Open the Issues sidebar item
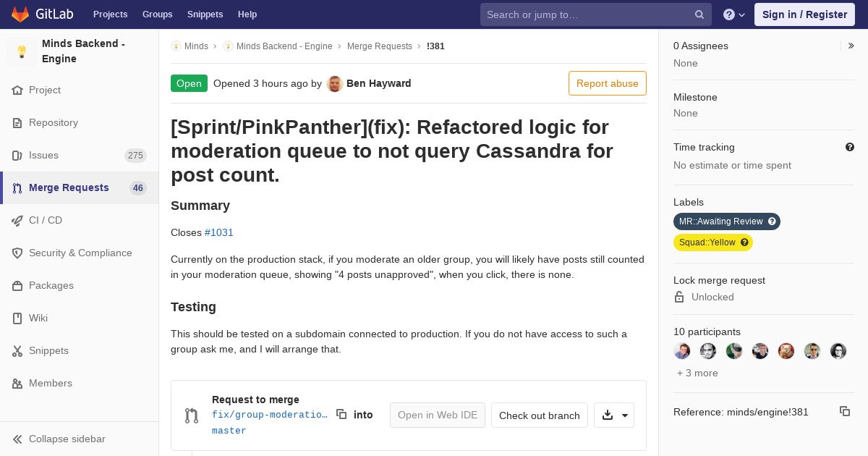Viewport: 868px width, 456px height. (80, 155)
